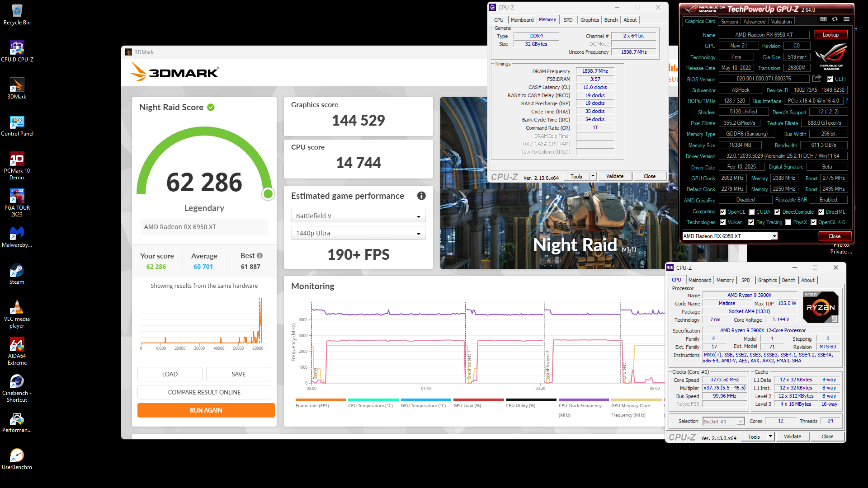
Task: Open the GPU selector dropdown in GPU-Z
Action: pyautogui.click(x=730, y=236)
